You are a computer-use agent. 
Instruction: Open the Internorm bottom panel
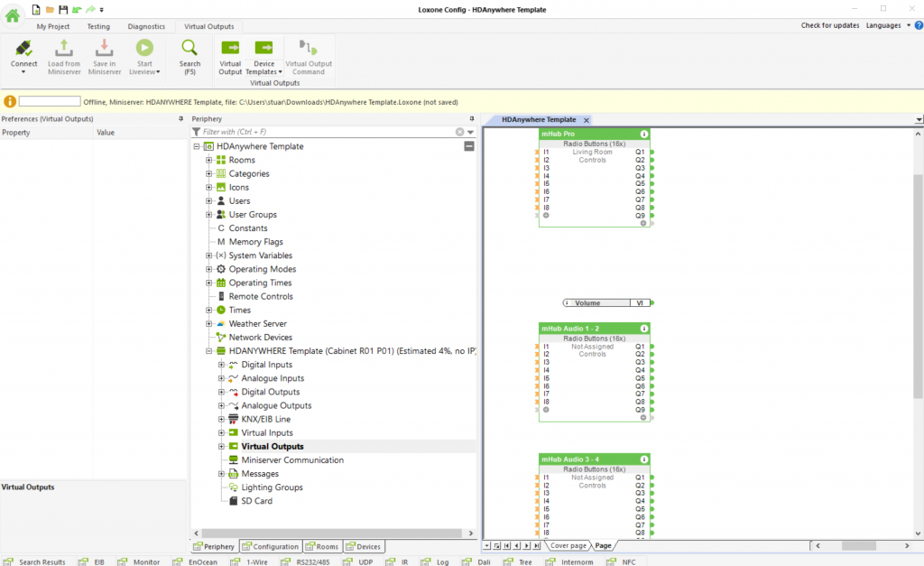(x=570, y=561)
